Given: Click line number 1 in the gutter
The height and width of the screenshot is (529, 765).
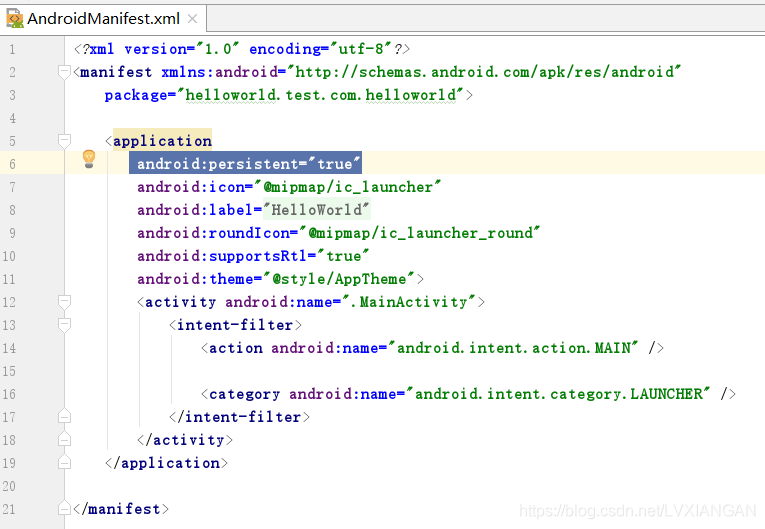Looking at the screenshot, I should click(x=13, y=49).
